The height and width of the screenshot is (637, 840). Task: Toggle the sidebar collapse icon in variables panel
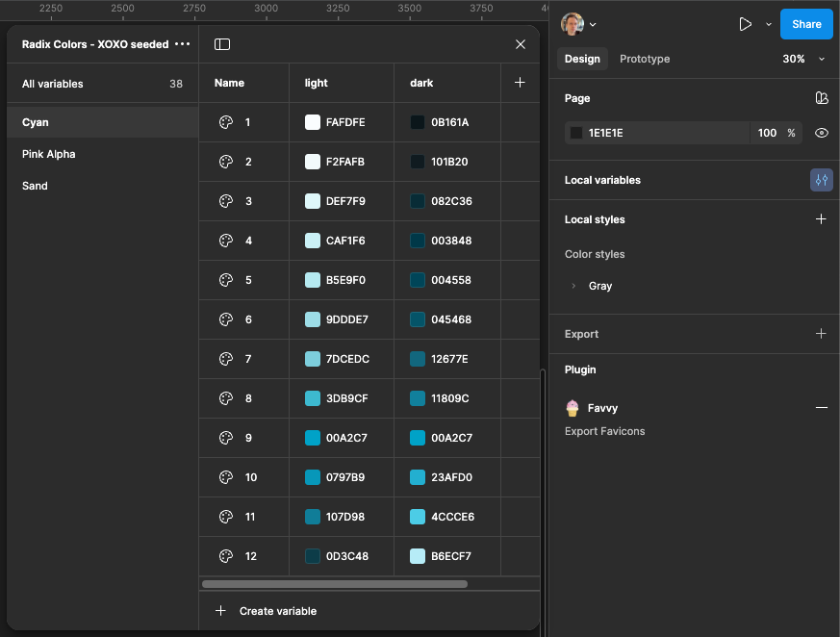point(222,43)
